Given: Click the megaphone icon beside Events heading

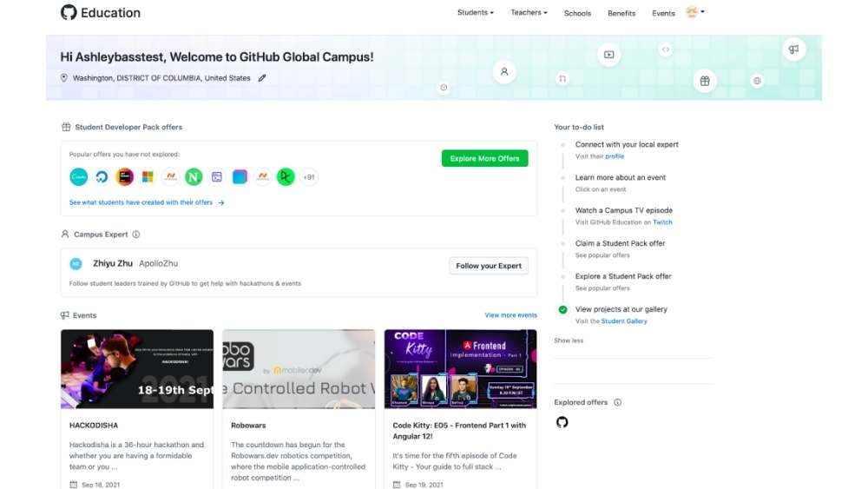Looking at the screenshot, I should pyautogui.click(x=65, y=315).
